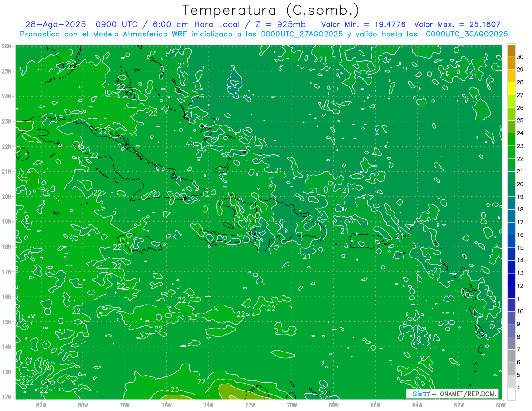This screenshot has width=532, height=411.
Task: Click the valid-until time "0000UTC_30AGO2025"
Action: [467, 34]
